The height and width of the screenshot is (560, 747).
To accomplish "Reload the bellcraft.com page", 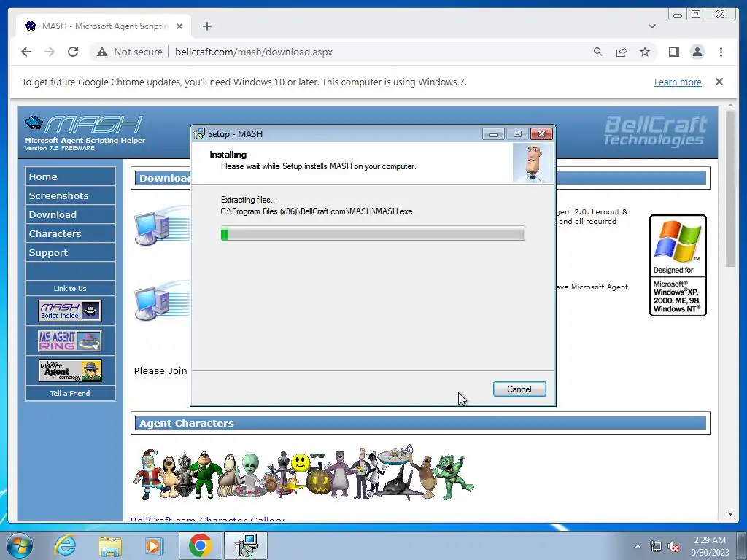I will coord(73,52).
